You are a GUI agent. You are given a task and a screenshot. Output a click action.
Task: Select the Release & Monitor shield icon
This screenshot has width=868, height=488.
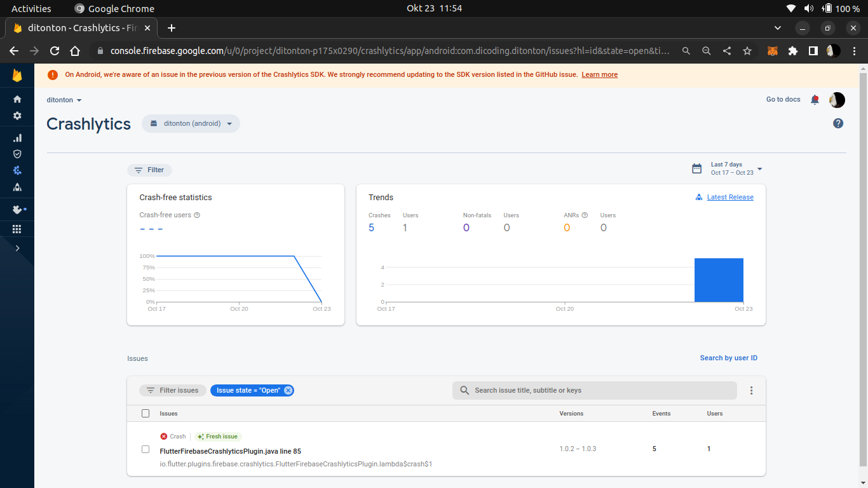pyautogui.click(x=17, y=154)
